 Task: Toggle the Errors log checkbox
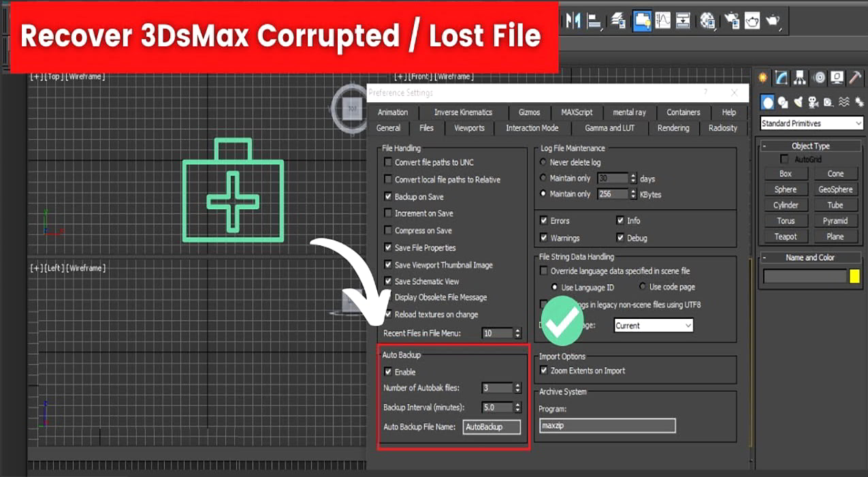pos(544,221)
